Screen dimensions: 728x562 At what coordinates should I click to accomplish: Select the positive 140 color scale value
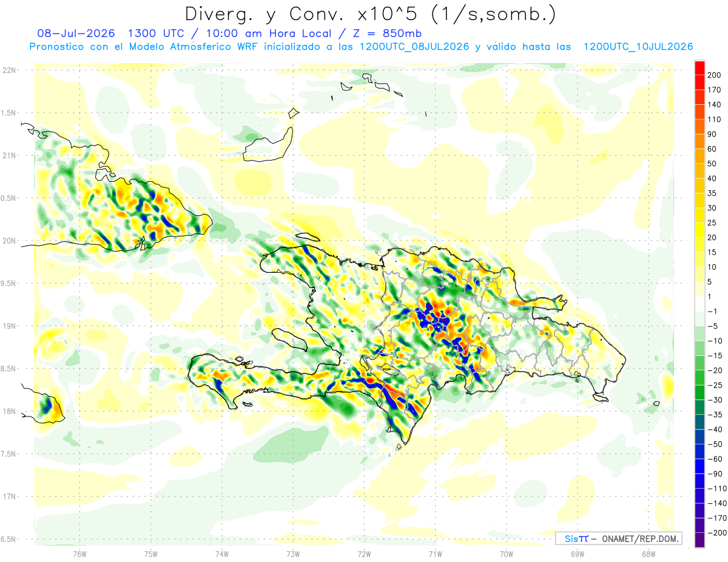[x=715, y=104]
